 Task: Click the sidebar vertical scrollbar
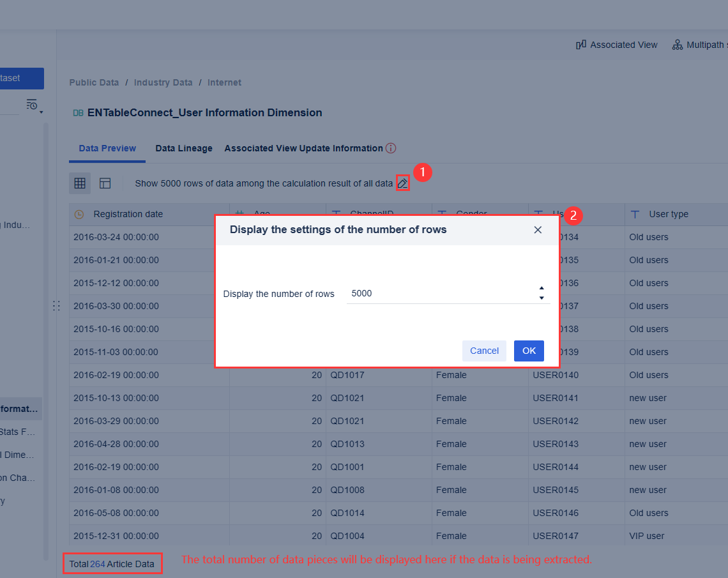coord(45,341)
